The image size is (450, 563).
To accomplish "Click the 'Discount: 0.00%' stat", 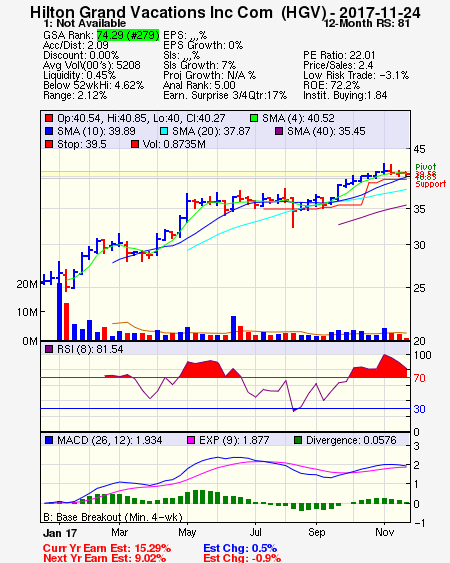I will click(x=81, y=55).
